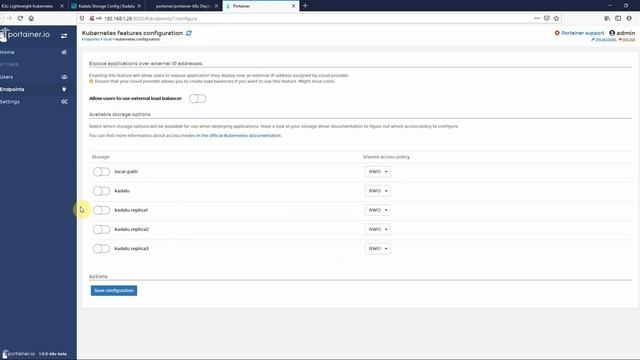Enable the external load balancer toggle

pyautogui.click(x=198, y=99)
